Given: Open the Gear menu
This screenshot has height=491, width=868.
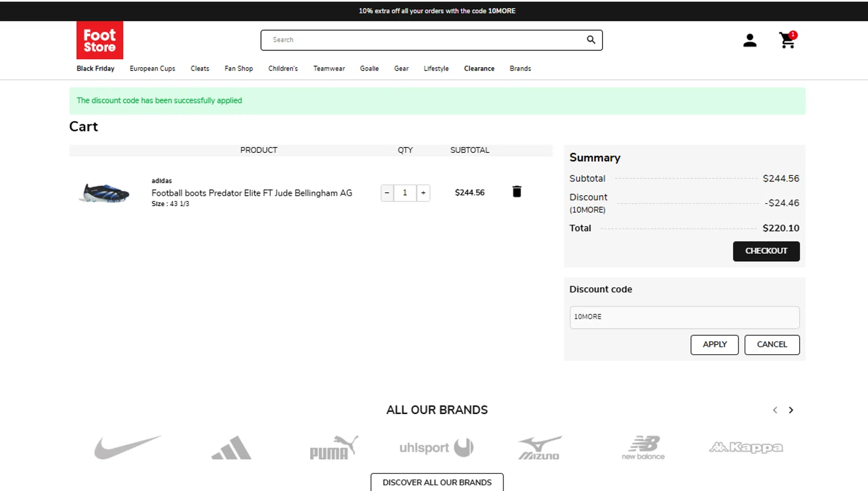Looking at the screenshot, I should point(402,68).
